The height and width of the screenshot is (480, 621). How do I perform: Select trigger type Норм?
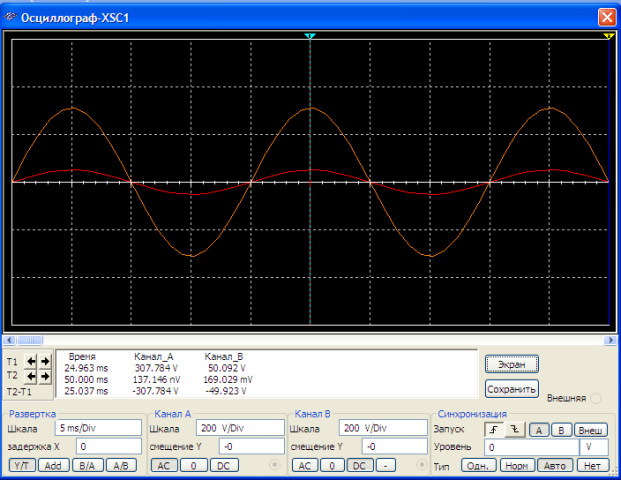(517, 466)
